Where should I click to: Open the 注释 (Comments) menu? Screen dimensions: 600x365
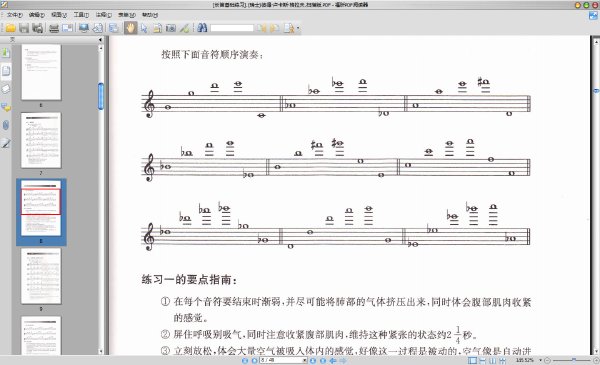tap(104, 15)
